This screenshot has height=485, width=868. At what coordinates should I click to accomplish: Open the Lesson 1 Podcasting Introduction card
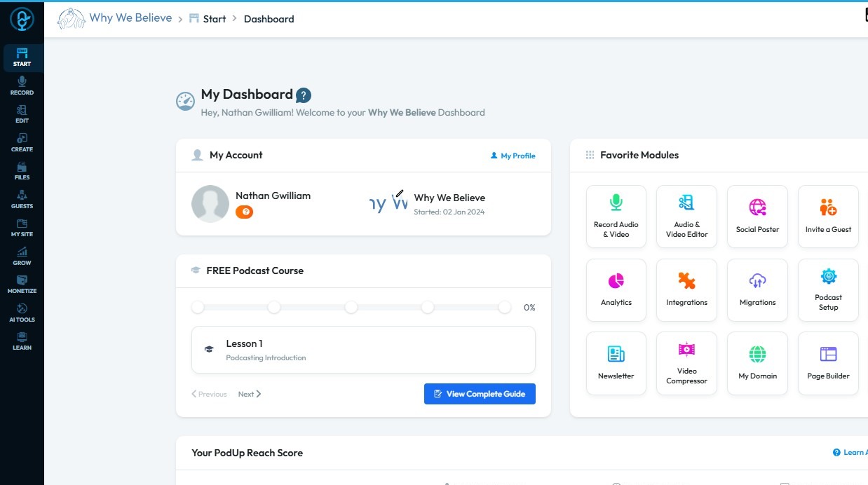coord(363,350)
